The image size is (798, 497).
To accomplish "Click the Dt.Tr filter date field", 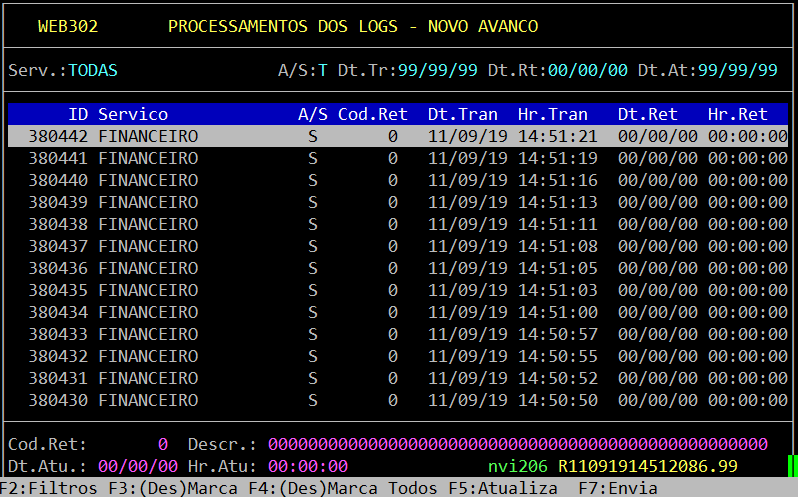I will click(437, 70).
